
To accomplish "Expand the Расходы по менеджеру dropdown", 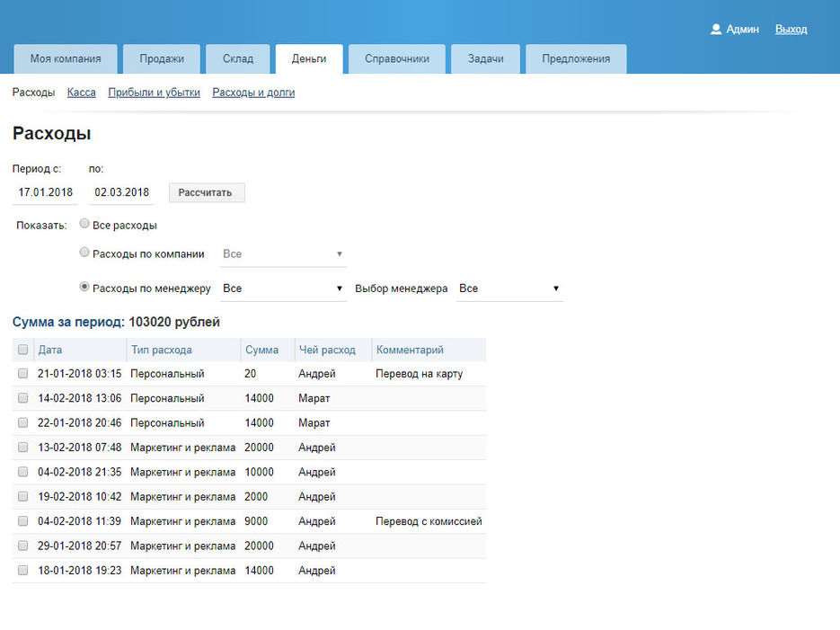I will [x=283, y=288].
